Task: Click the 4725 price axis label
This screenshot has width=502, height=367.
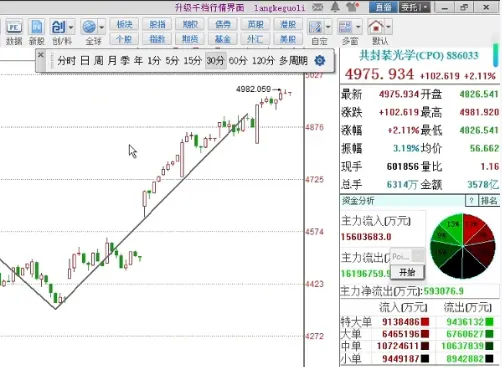Action: [314, 180]
